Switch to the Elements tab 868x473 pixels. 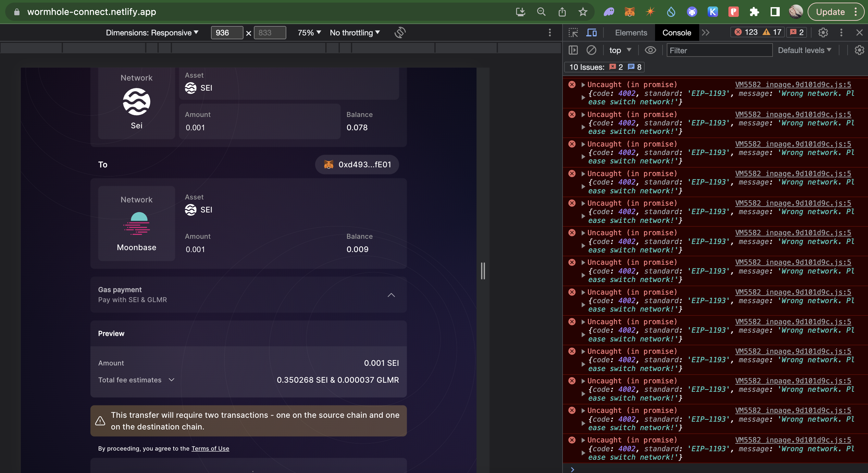click(x=630, y=33)
